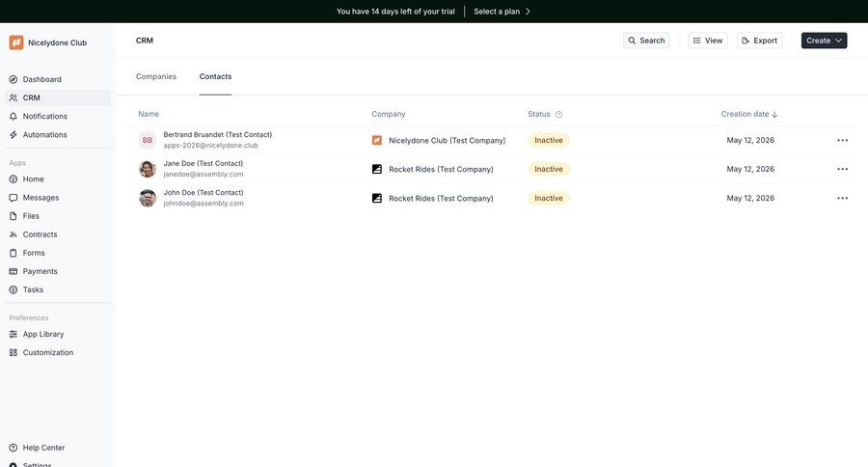Viewport: 868px width, 467px height.
Task: Open the more options menu for Bertrand Bruandet
Action: click(843, 140)
